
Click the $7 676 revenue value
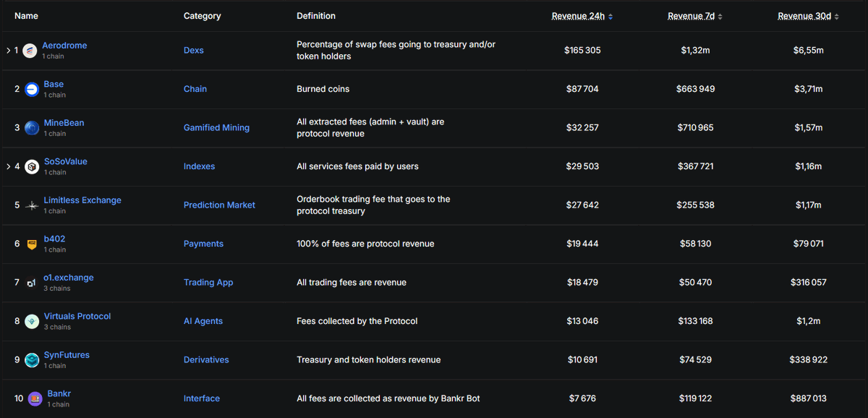[x=582, y=398]
